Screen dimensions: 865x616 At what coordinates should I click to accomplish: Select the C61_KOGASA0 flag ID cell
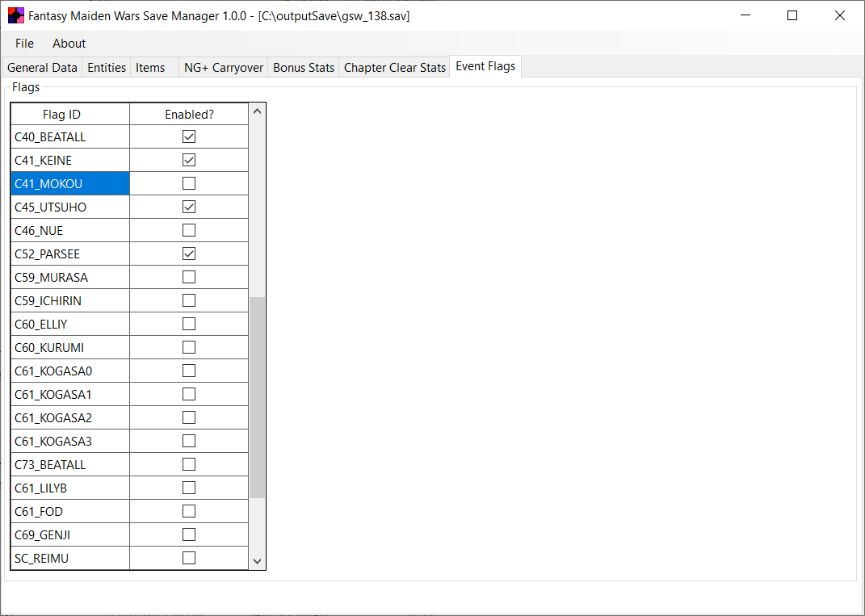click(x=70, y=371)
